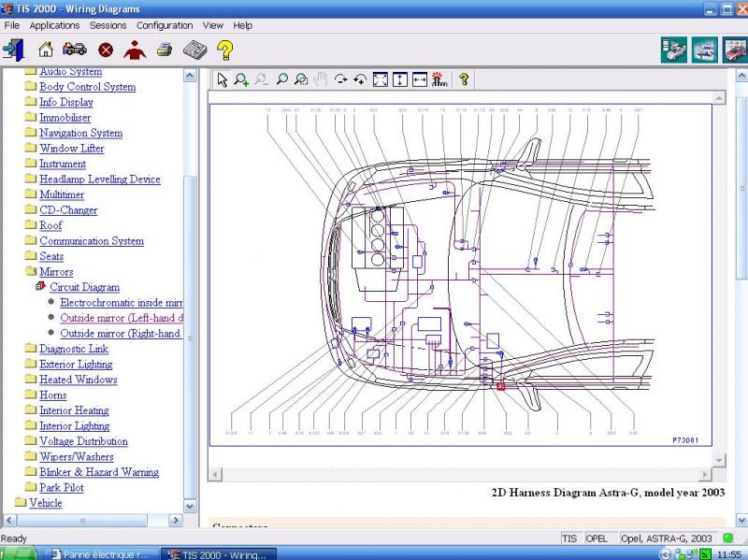Open Wipers/Washers link
The width and height of the screenshot is (748, 560).
77,457
